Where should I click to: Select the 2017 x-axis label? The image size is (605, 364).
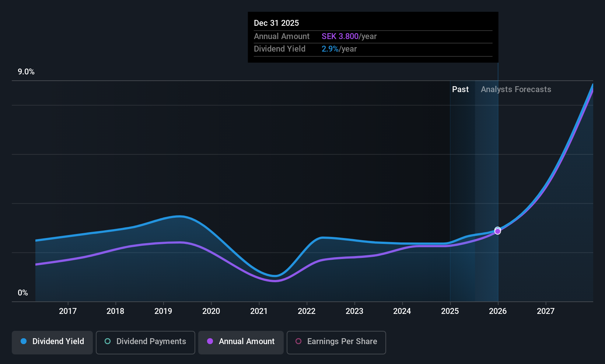click(x=68, y=311)
